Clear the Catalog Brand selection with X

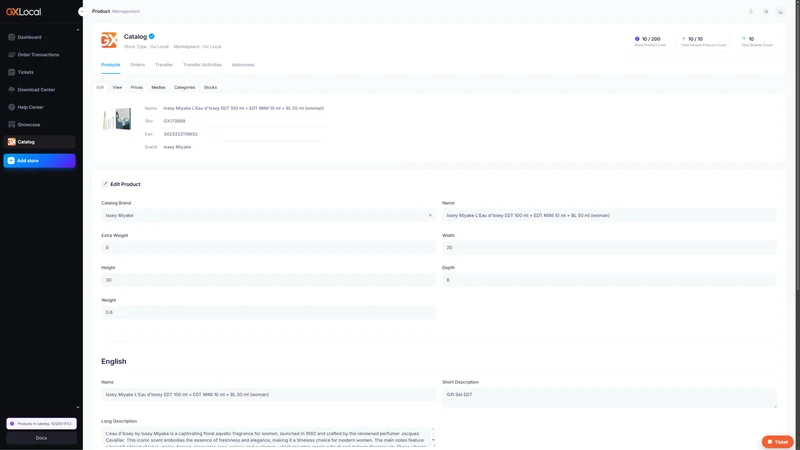point(430,215)
